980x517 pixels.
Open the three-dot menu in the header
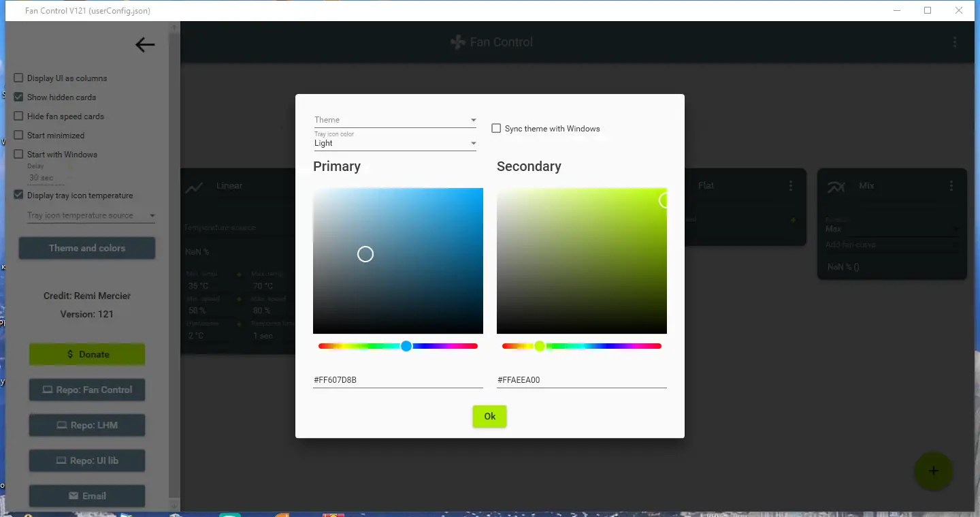click(955, 42)
